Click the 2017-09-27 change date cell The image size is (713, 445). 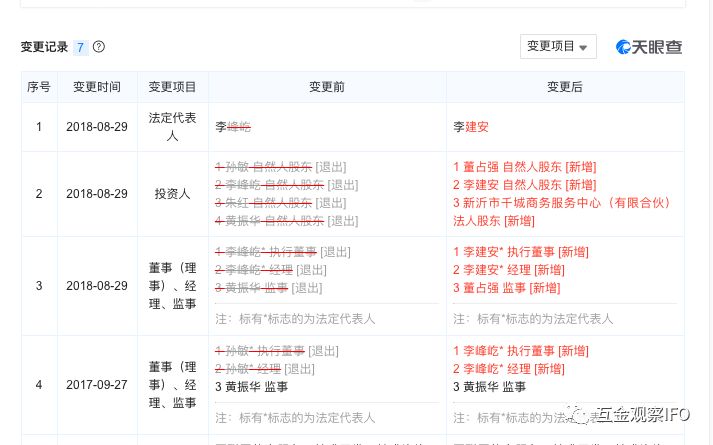point(97,385)
